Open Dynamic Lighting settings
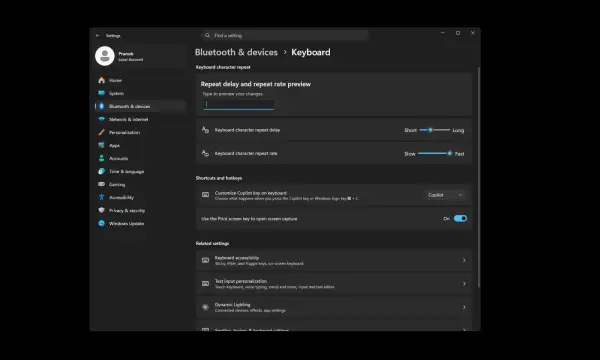This screenshot has width=600, height=360. pyautogui.click(x=334, y=307)
